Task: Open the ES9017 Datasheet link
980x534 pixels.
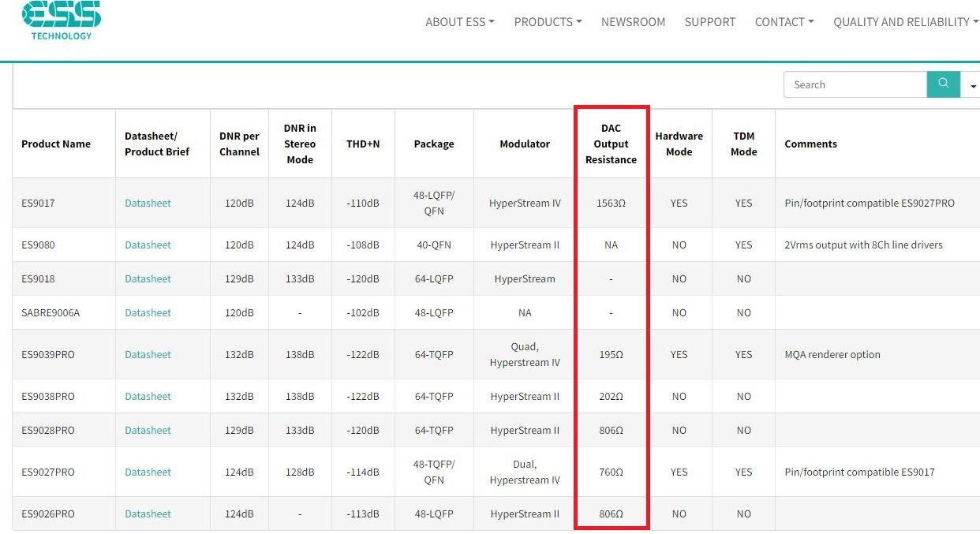Action: [x=148, y=203]
